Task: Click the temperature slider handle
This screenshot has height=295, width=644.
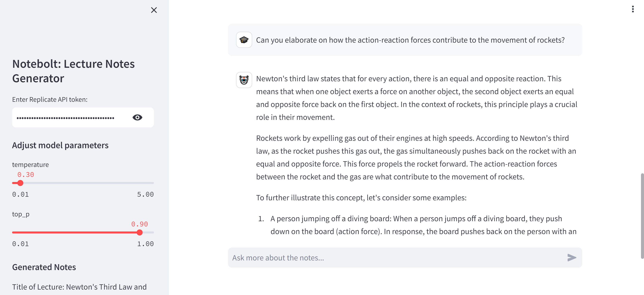Action: point(20,183)
